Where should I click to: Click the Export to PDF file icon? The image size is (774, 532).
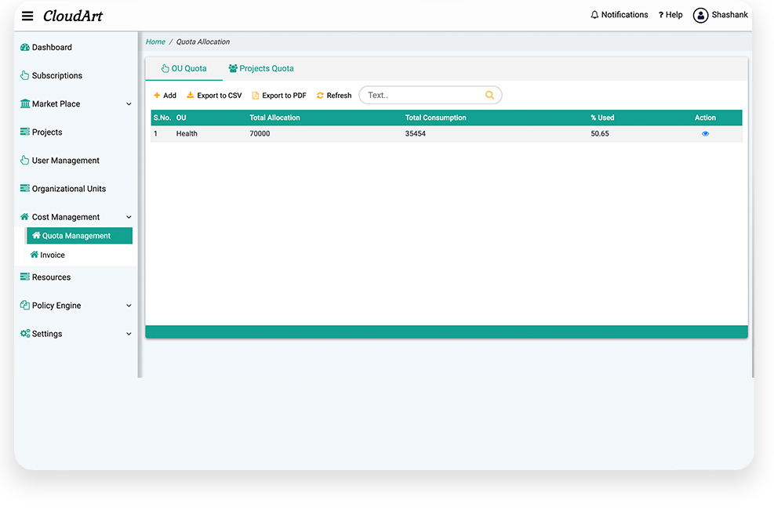coord(255,96)
